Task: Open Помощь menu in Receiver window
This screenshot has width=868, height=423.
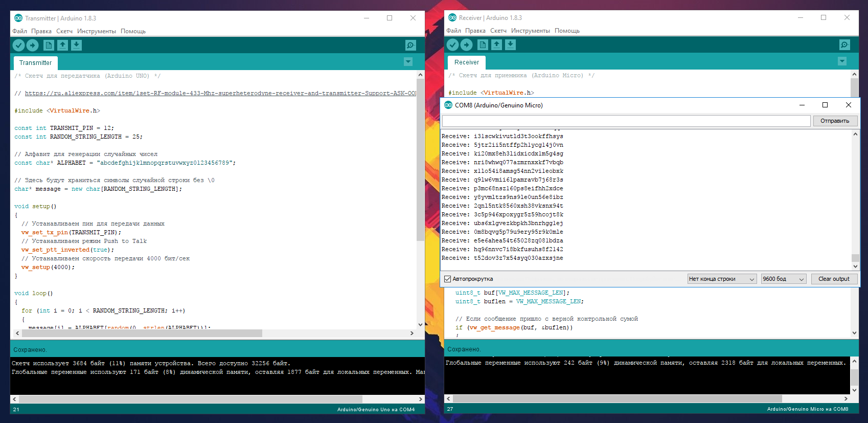Action: click(567, 31)
